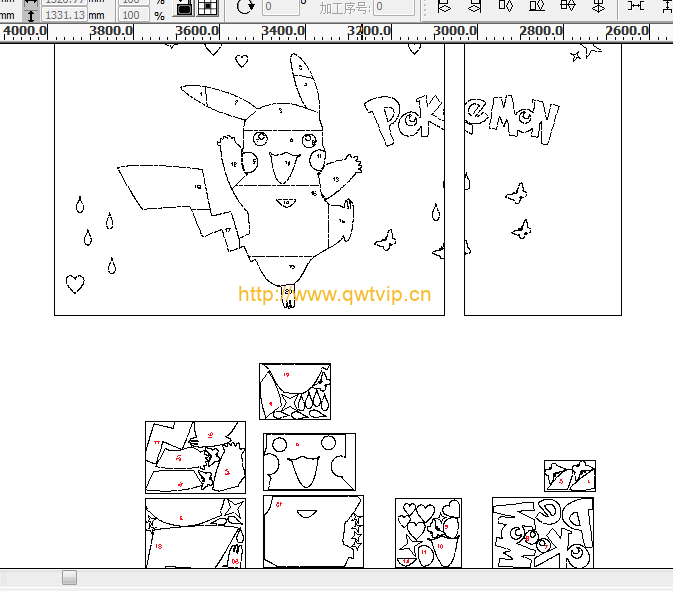Click the 加工序号 sequence number field
This screenshot has width=673, height=591.
[394, 7]
